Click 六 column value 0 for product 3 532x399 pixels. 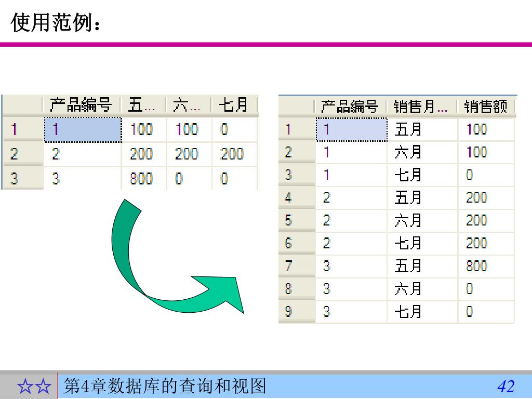click(x=189, y=179)
